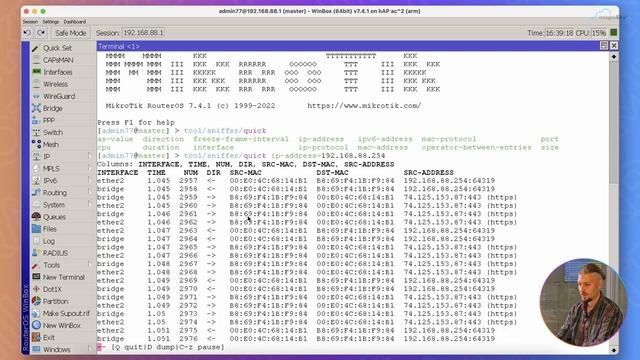Click the green status indicator in toolbar
This screenshot has height=360, width=640.
pyautogui.click(x=613, y=32)
